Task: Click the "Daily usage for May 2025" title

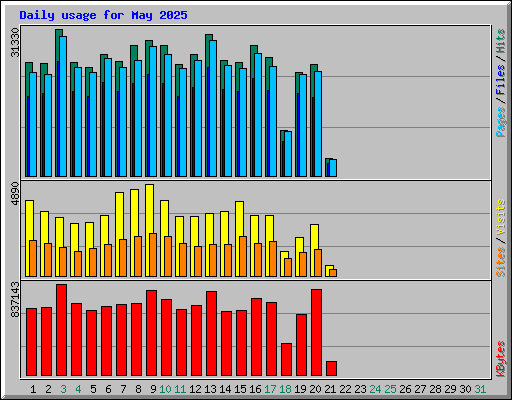Action: tap(103, 15)
